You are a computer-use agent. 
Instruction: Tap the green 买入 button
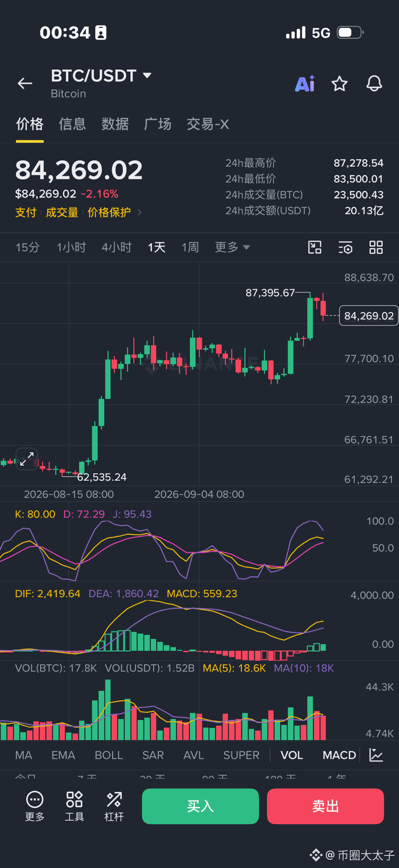200,806
